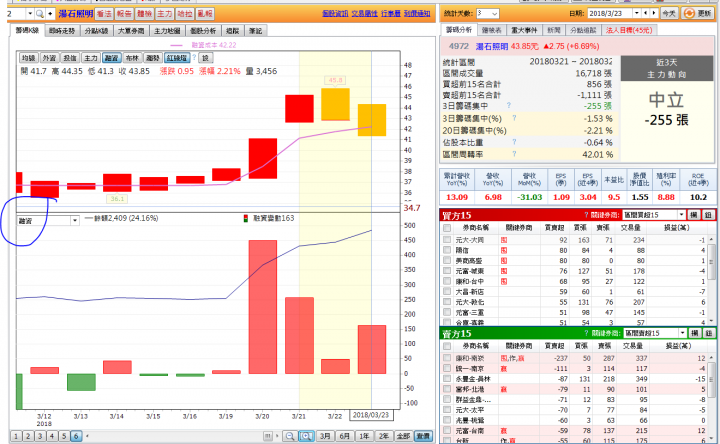The height and width of the screenshot is (444, 720).
Task: Switch to the 主力地圖 tab
Action: click(x=167, y=31)
